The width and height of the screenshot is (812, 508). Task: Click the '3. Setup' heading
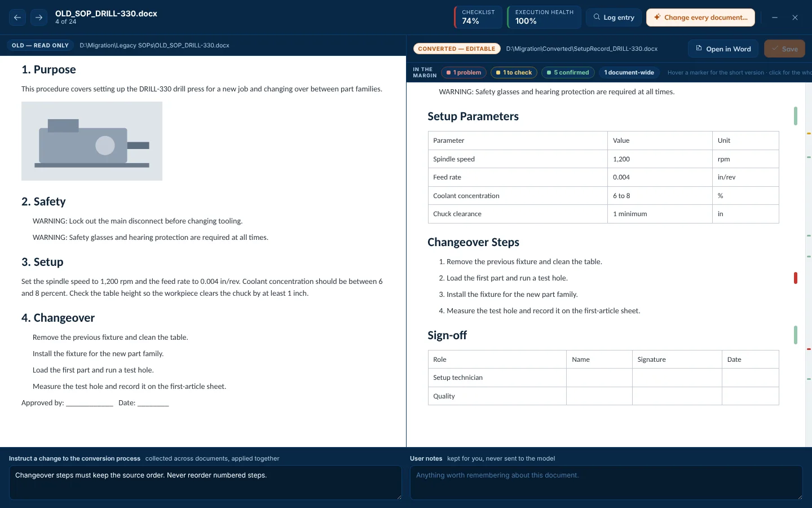42,262
